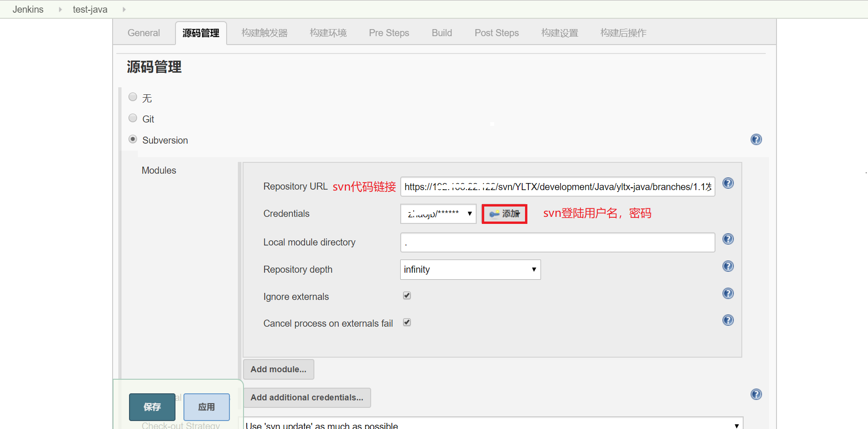Click the 源码管理 section heading
The image size is (868, 429).
coord(154,67)
